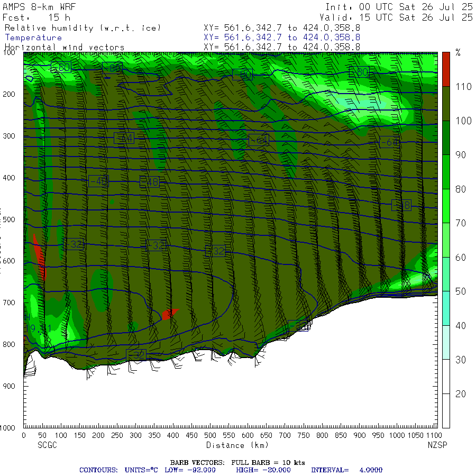
Task: Click the elongated red patch near 600 hPa
Action: pos(40,257)
